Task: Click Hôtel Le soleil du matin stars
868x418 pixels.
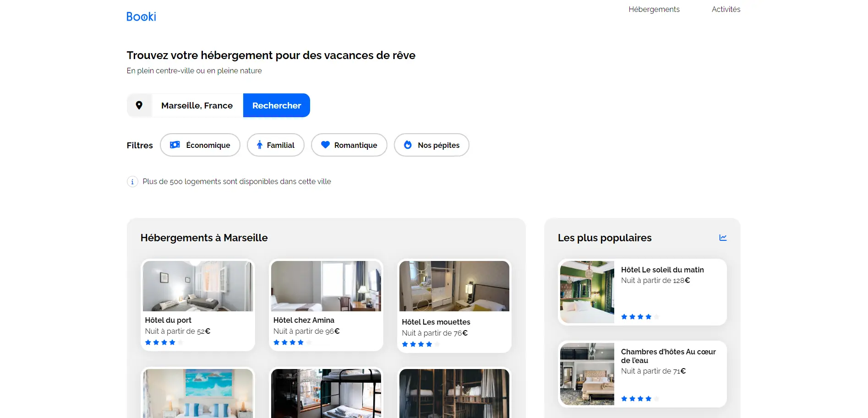Action: click(640, 317)
